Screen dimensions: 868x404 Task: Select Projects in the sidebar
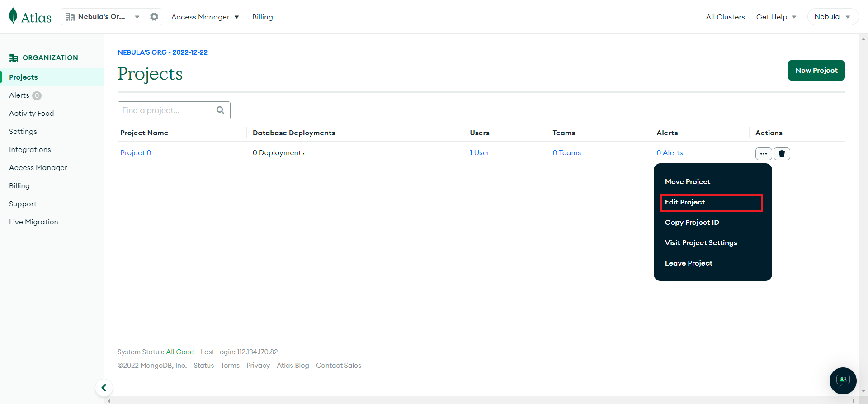pyautogui.click(x=52, y=77)
